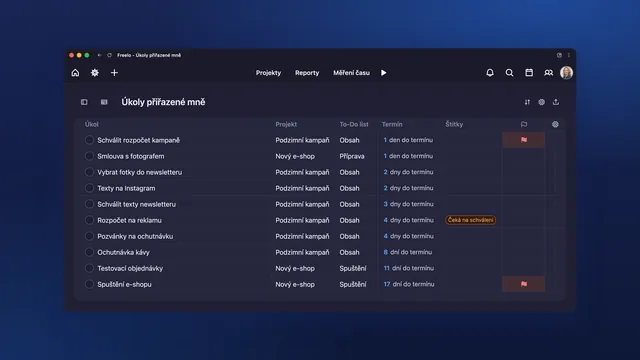Sort by To-Do list column header
This screenshot has width=640, height=360.
tap(354, 124)
